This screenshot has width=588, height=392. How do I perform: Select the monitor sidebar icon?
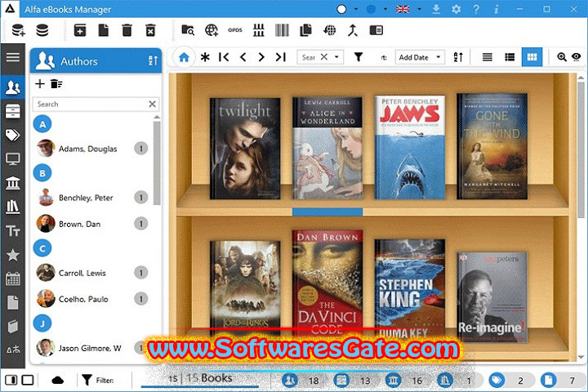13,159
